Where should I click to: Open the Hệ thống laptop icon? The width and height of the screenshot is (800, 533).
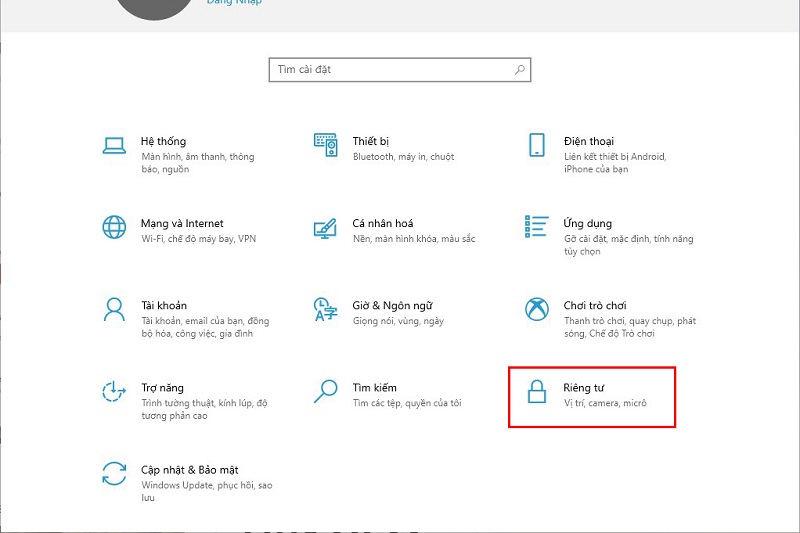click(x=114, y=145)
